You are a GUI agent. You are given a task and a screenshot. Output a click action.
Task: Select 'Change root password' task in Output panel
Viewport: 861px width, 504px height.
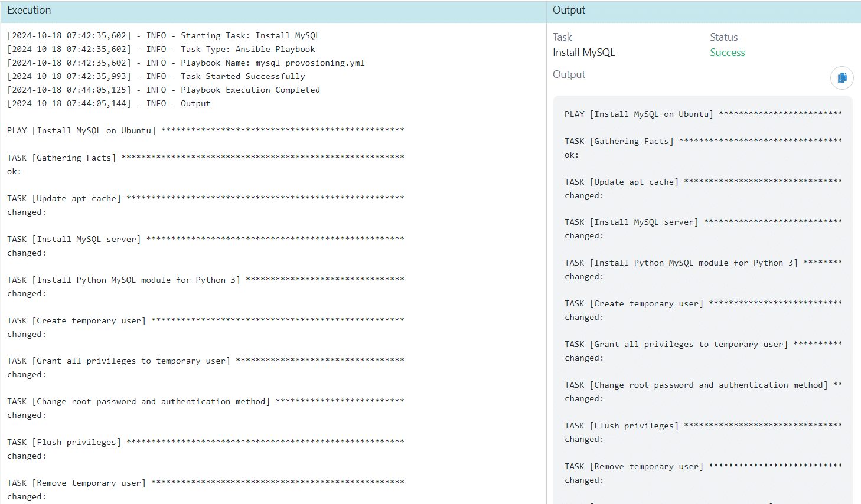click(x=703, y=385)
